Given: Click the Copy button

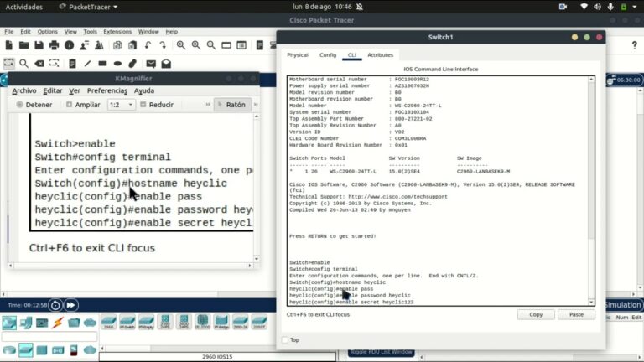Looking at the screenshot, I should pyautogui.click(x=536, y=314).
